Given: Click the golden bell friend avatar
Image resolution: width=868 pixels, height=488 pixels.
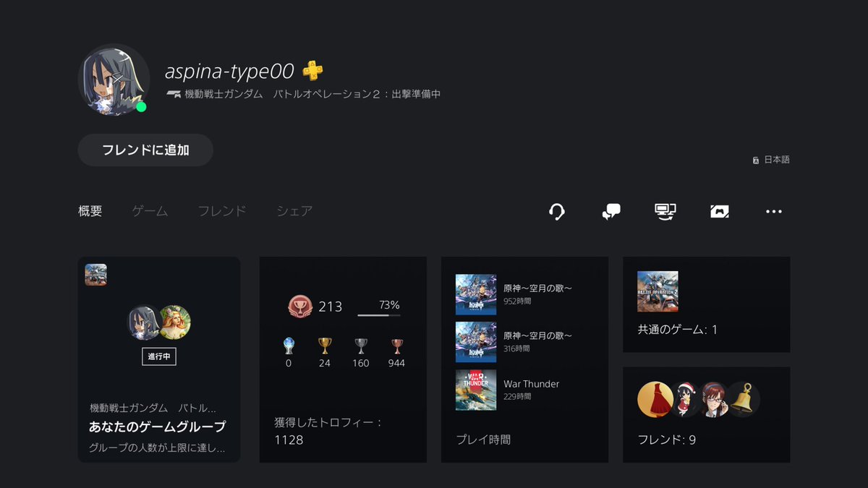Looking at the screenshot, I should [743, 399].
